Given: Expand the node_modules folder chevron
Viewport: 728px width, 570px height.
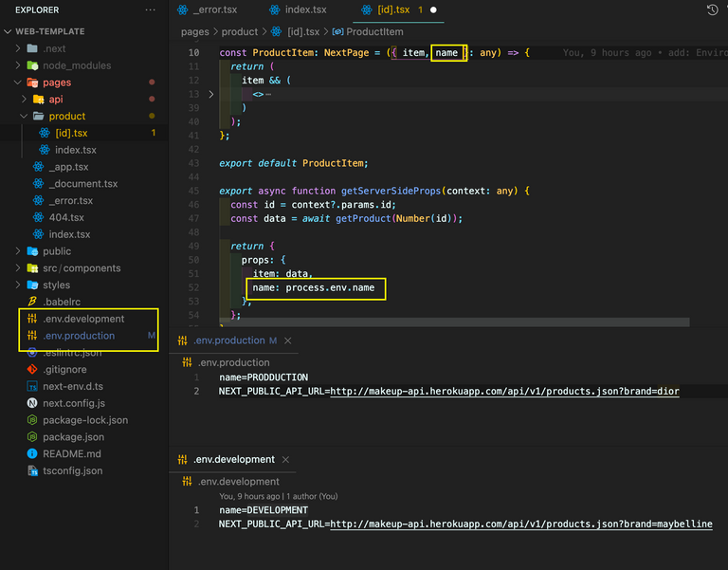Looking at the screenshot, I should pos(18,65).
